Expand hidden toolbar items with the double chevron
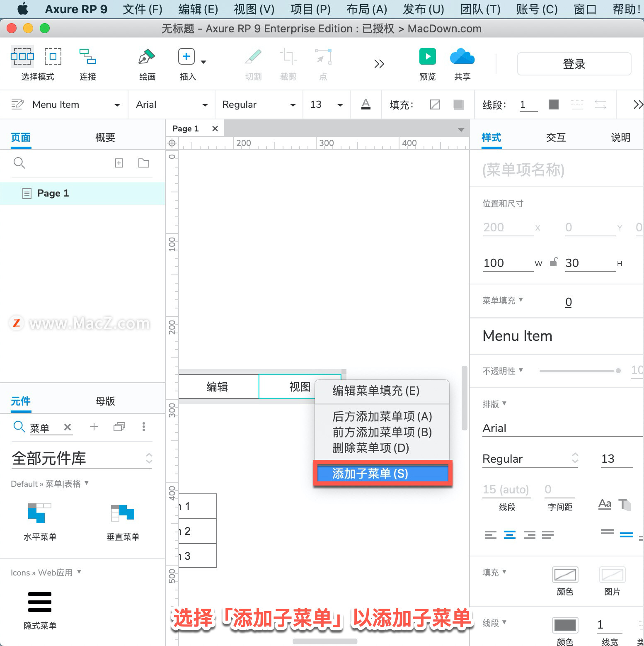Image resolution: width=644 pixels, height=646 pixels. [379, 64]
